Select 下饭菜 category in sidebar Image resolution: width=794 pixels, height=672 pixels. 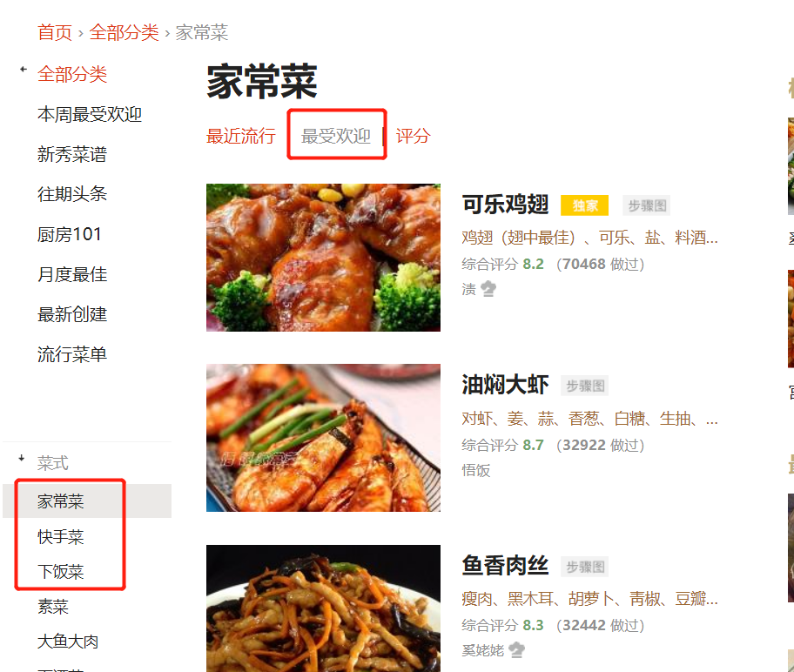(60, 572)
